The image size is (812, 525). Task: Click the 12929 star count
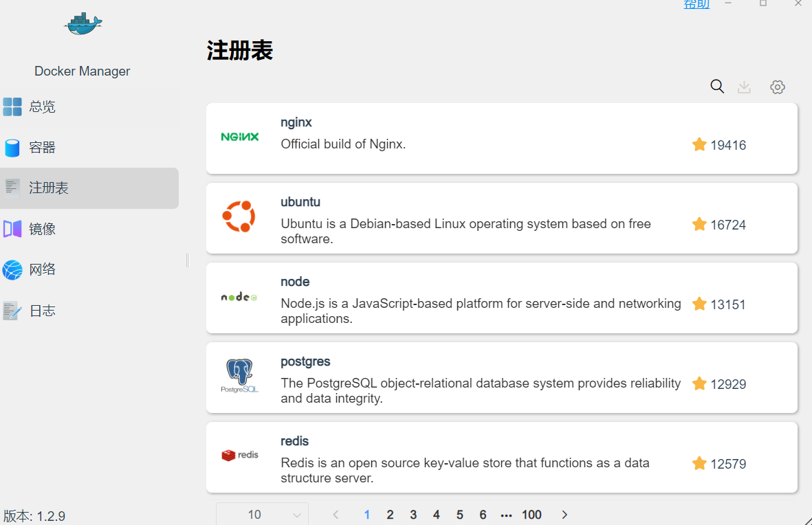click(728, 385)
